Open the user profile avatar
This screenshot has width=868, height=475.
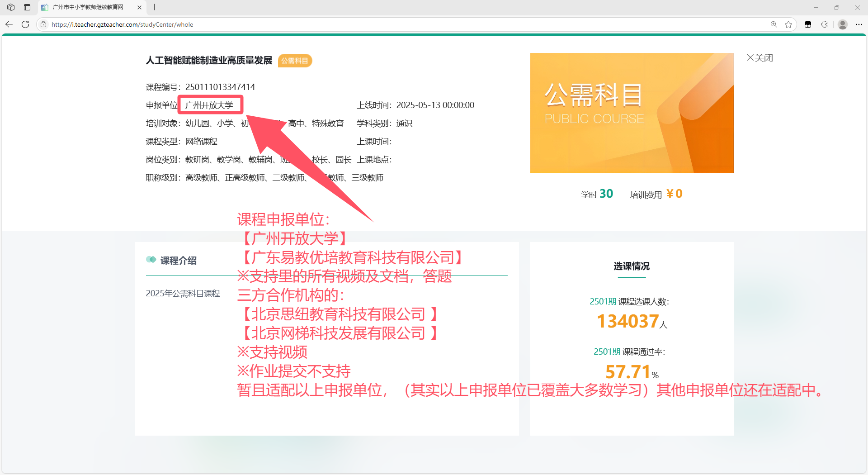pos(842,24)
